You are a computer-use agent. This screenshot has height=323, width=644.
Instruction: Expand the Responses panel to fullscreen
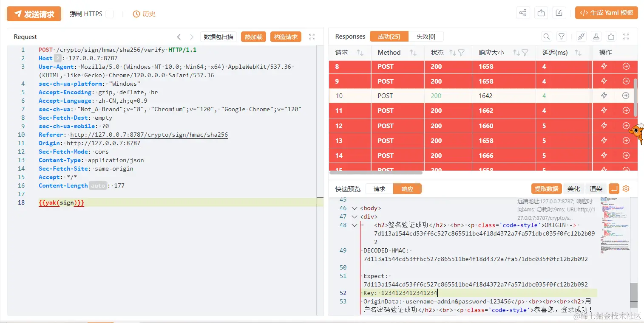coord(626,37)
